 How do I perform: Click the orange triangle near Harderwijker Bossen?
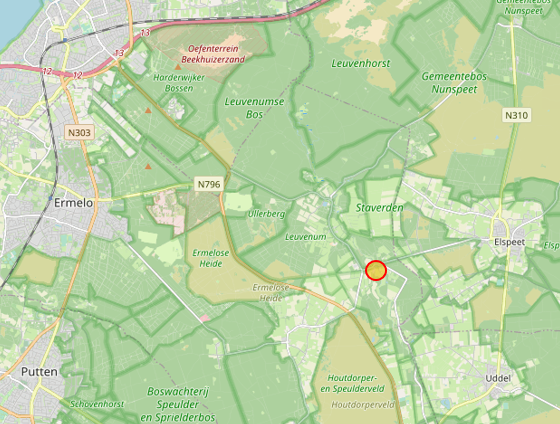coord(178,67)
